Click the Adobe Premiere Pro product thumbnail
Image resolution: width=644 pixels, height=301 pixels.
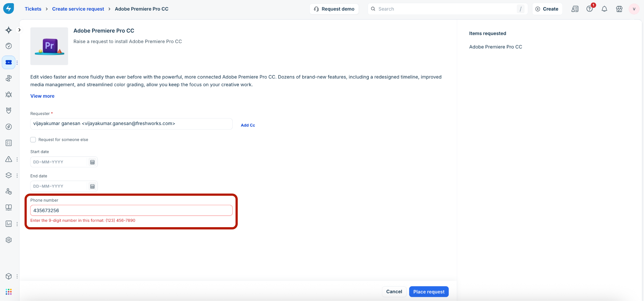49,46
